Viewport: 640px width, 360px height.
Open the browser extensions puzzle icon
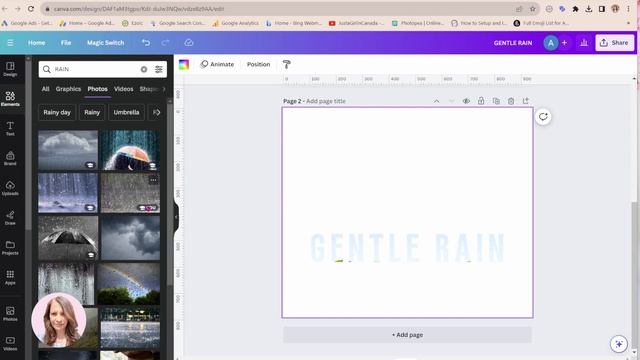point(576,9)
